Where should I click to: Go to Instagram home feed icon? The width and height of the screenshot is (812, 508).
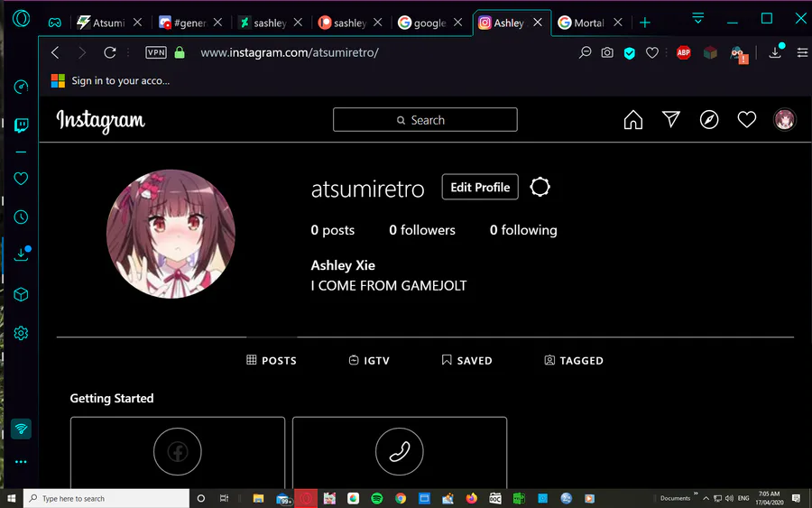coord(632,120)
